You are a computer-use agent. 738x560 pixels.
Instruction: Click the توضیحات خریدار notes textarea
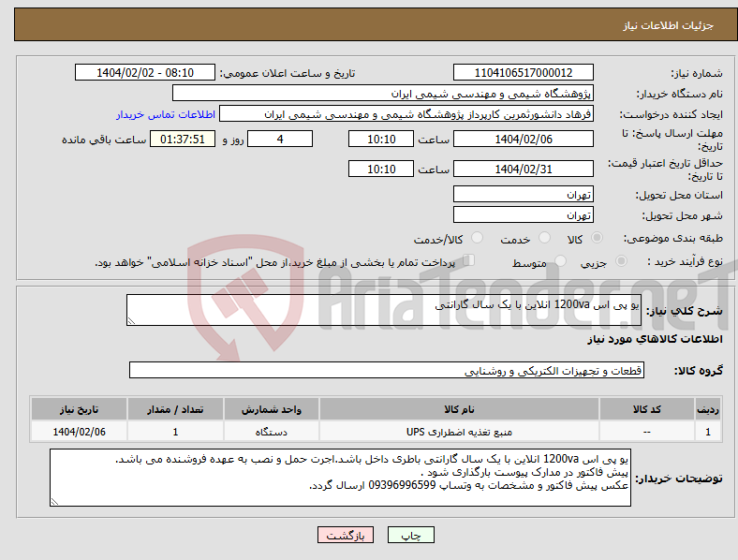coord(340,478)
